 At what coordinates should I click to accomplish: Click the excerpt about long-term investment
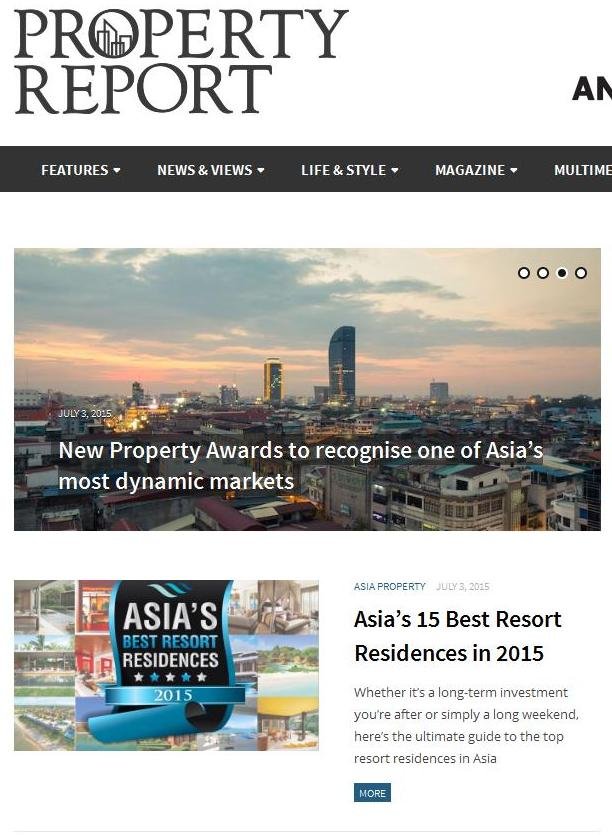click(466, 725)
